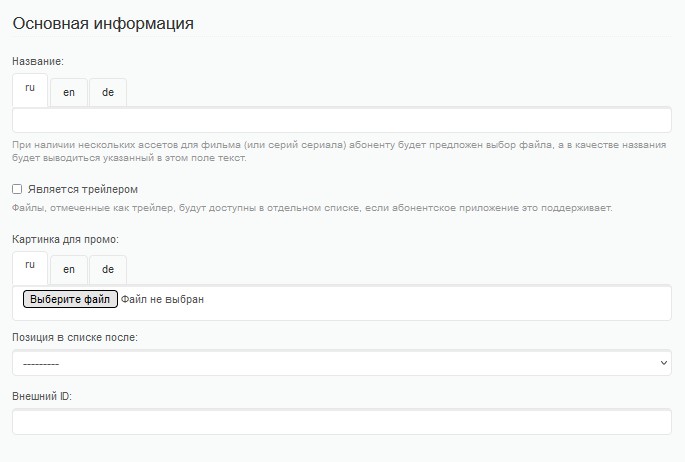Click the Картинка для промо: label

coord(66,239)
